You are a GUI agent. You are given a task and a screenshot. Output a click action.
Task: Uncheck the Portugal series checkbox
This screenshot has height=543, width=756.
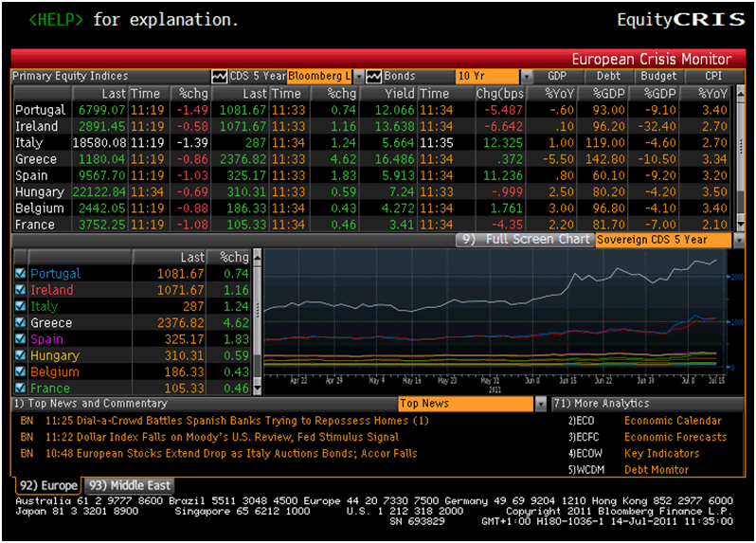(21, 274)
